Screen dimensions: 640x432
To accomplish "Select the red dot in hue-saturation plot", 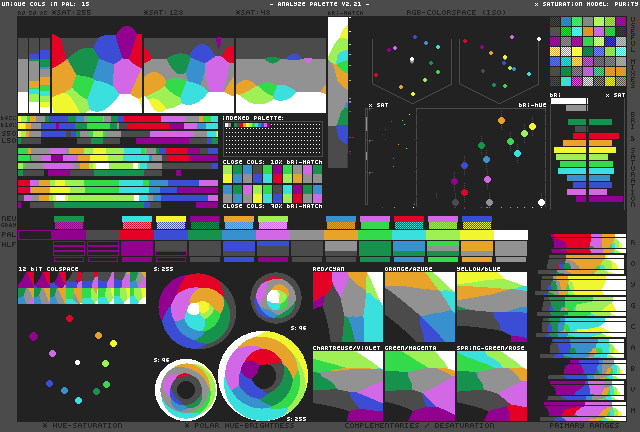I will click(x=69, y=319).
